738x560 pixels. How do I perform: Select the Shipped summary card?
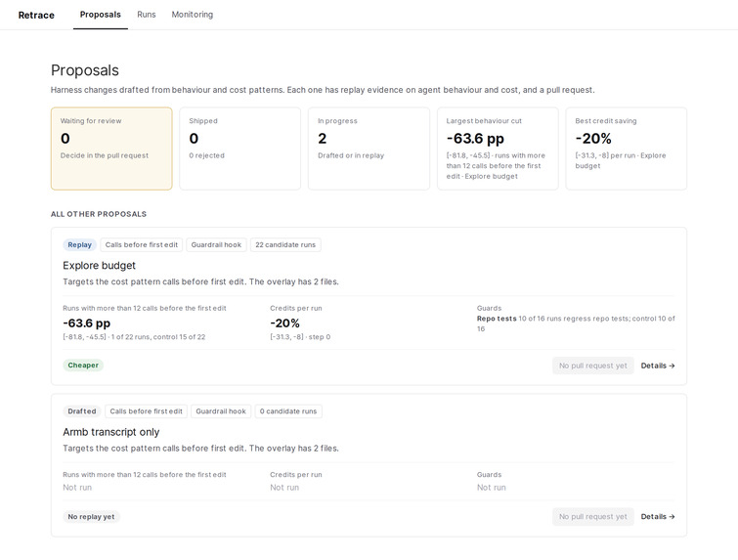tap(240, 149)
